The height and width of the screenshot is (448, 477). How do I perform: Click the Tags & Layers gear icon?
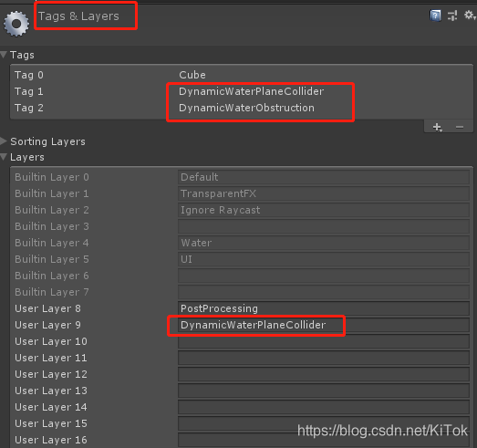click(16, 24)
